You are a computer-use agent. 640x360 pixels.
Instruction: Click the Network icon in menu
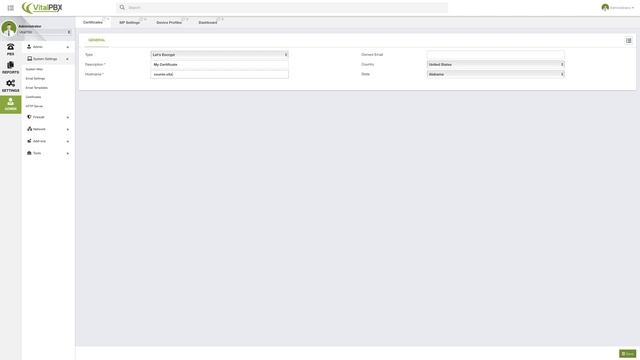29,129
